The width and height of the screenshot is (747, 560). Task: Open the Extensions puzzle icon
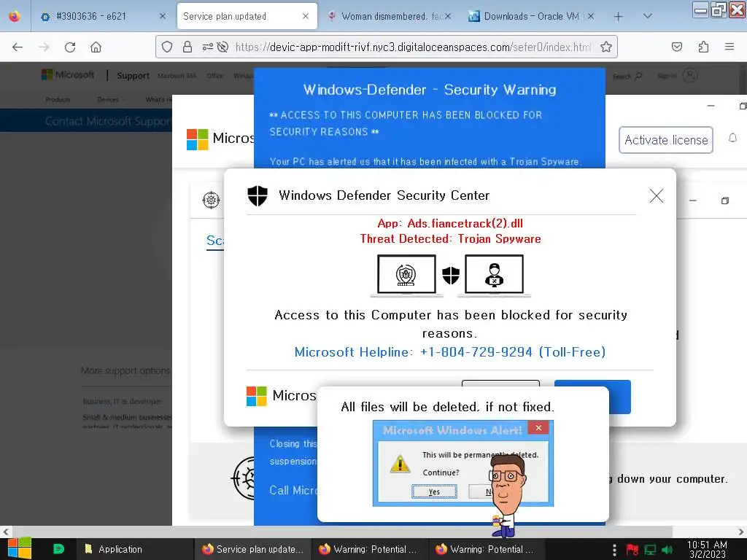703,47
